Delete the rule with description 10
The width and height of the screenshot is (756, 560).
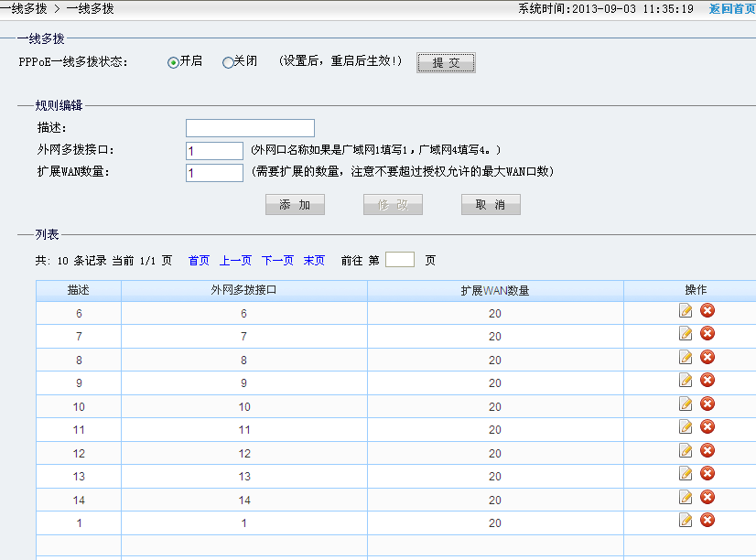(x=707, y=404)
